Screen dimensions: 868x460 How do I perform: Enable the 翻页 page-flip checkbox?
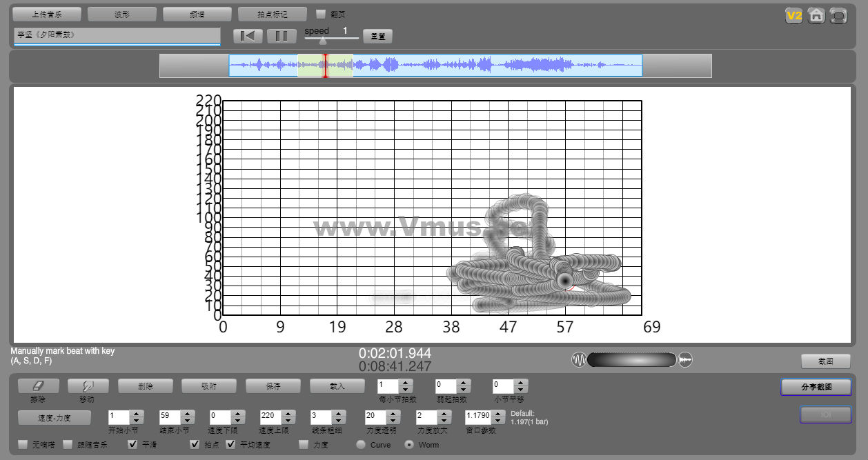point(321,14)
